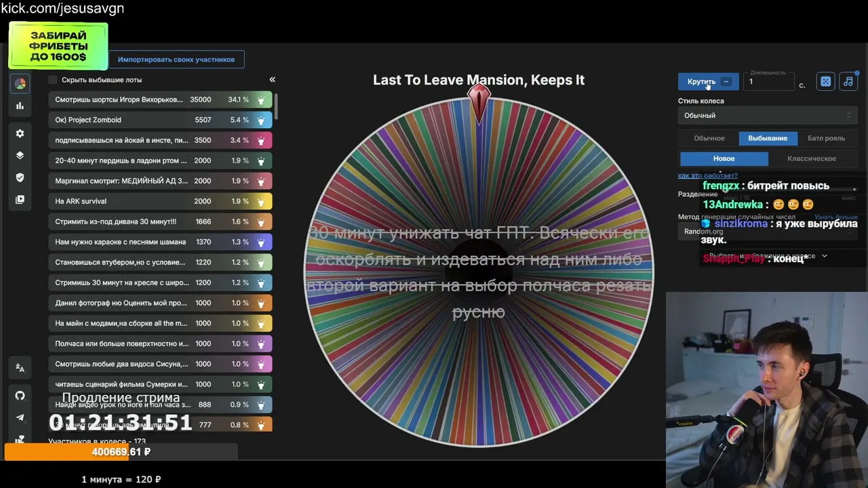Click the На ARK survival lot name
Screen dimensions: 868x488
(81, 201)
